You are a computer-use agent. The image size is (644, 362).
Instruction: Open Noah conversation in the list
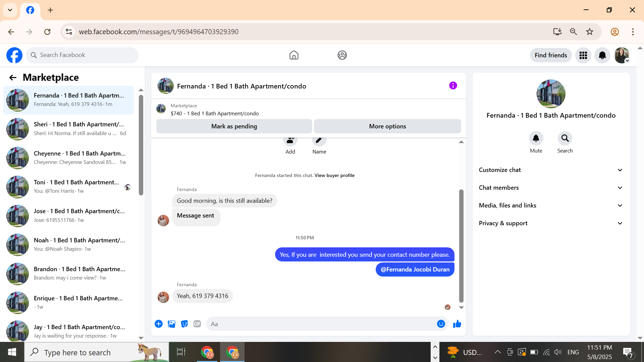68,245
